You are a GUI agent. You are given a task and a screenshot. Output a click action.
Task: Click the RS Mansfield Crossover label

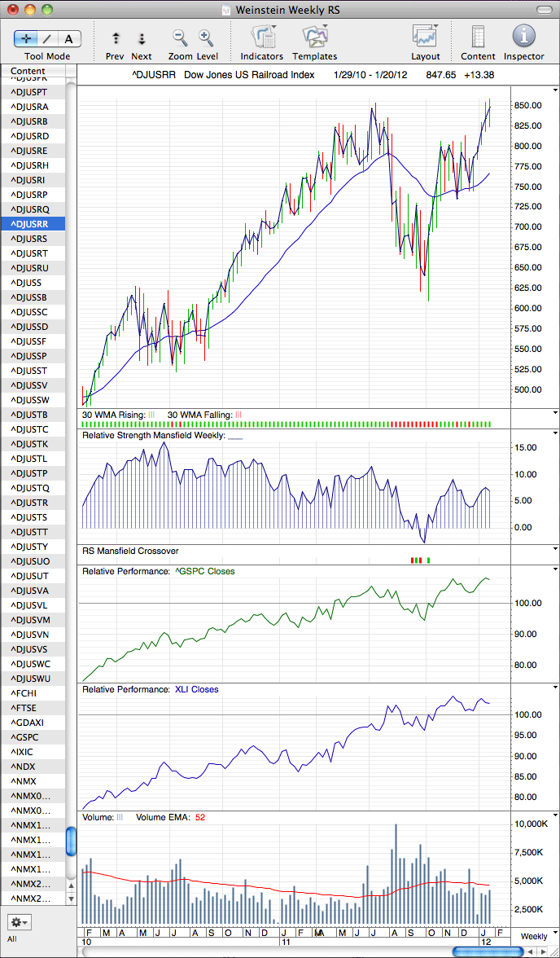coord(130,551)
